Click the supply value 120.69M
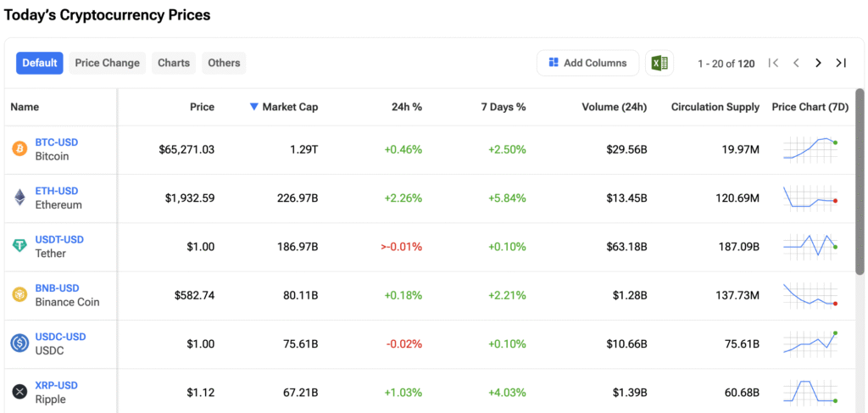The width and height of the screenshot is (868, 413). click(739, 198)
